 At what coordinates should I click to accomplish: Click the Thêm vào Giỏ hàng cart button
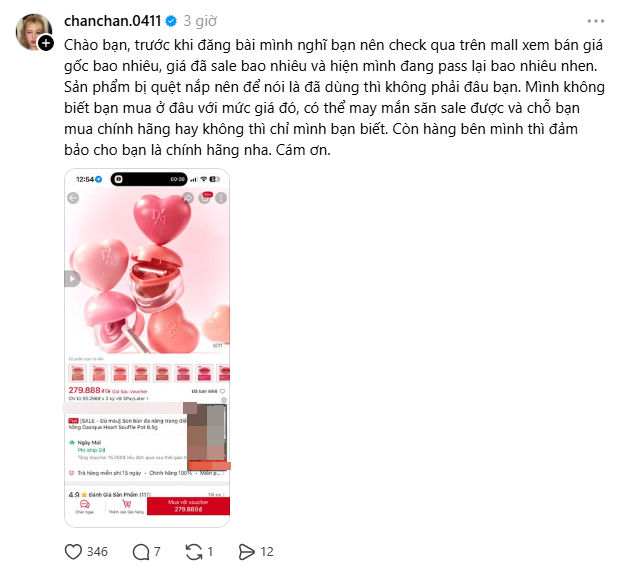click(126, 507)
